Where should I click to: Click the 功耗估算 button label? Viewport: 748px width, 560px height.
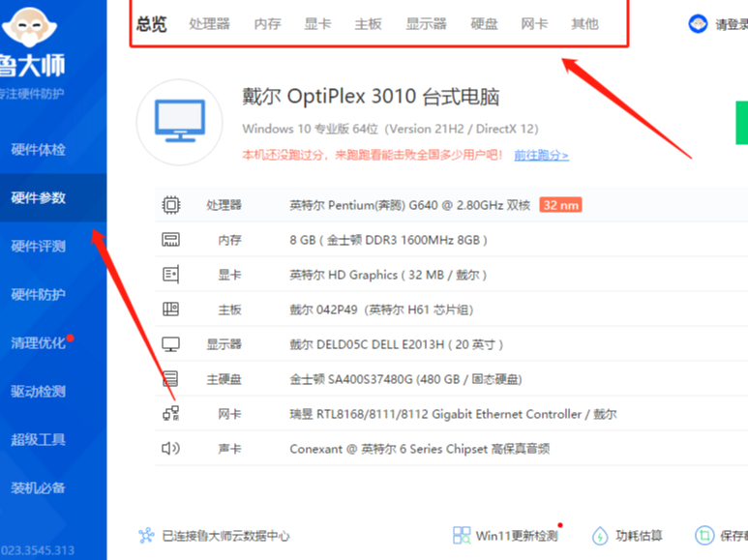click(639, 536)
